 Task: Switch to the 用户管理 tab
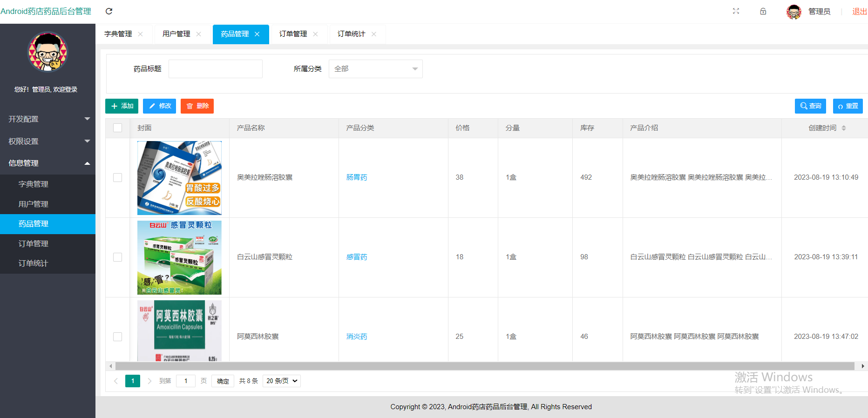click(x=176, y=34)
